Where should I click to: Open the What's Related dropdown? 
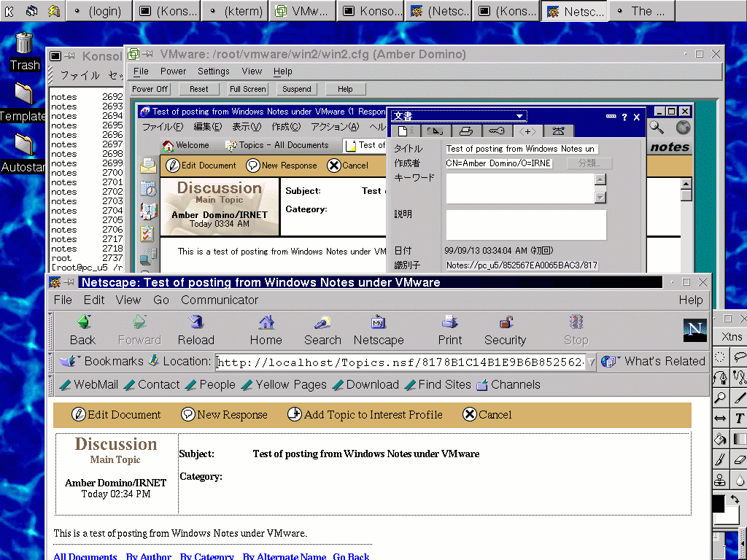(653, 362)
